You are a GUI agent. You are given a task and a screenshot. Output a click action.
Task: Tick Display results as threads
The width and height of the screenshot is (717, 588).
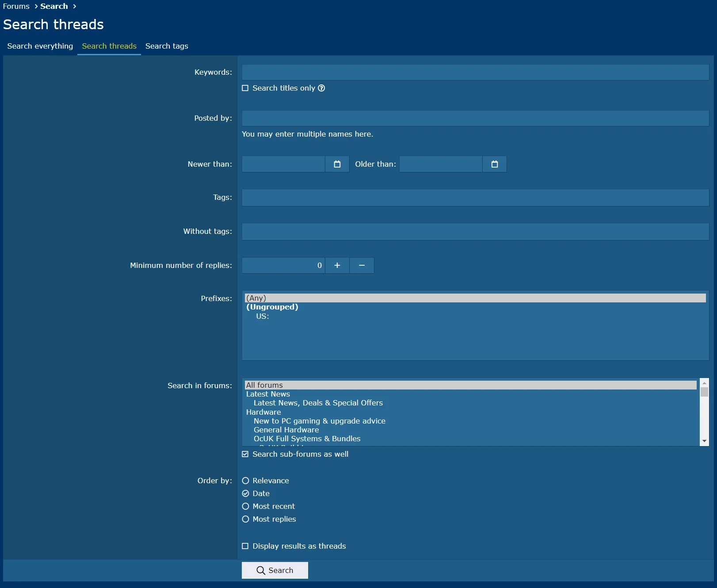(x=245, y=546)
